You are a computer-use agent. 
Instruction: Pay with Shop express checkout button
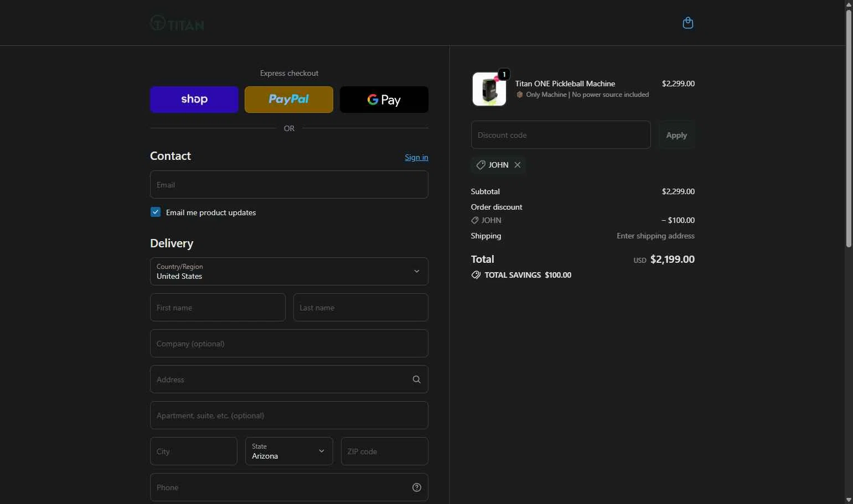[194, 100]
